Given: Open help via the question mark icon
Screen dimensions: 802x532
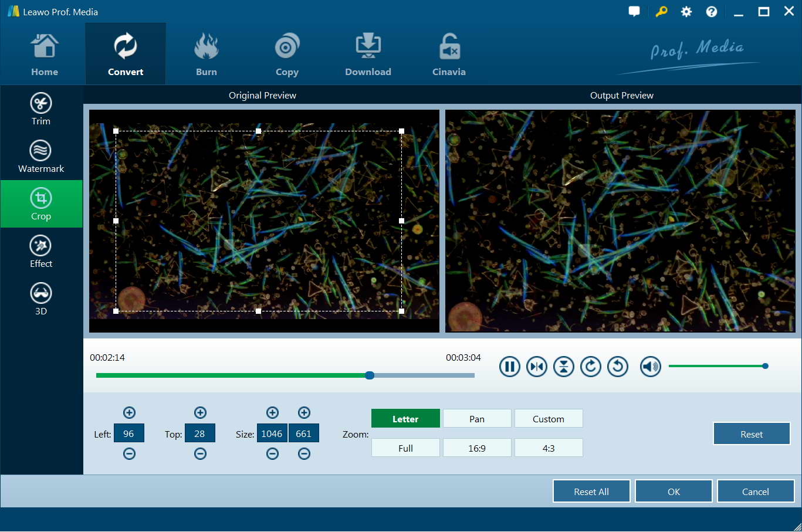Looking at the screenshot, I should point(712,12).
